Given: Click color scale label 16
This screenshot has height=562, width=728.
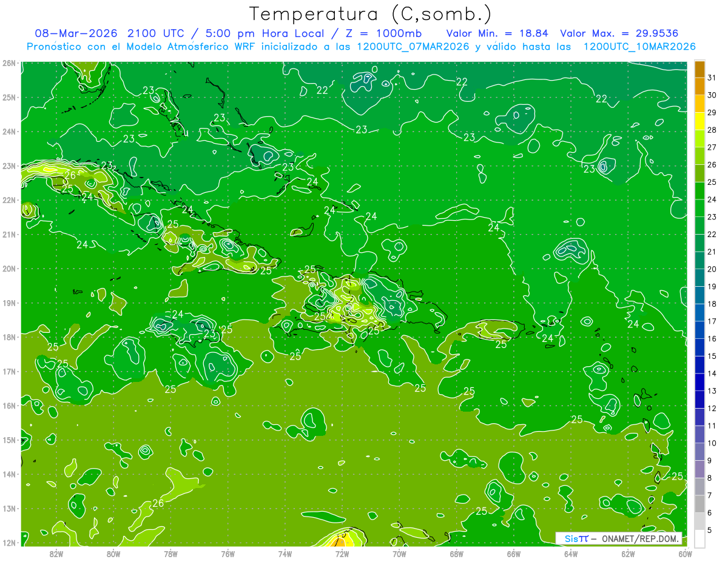Looking at the screenshot, I should [712, 339].
